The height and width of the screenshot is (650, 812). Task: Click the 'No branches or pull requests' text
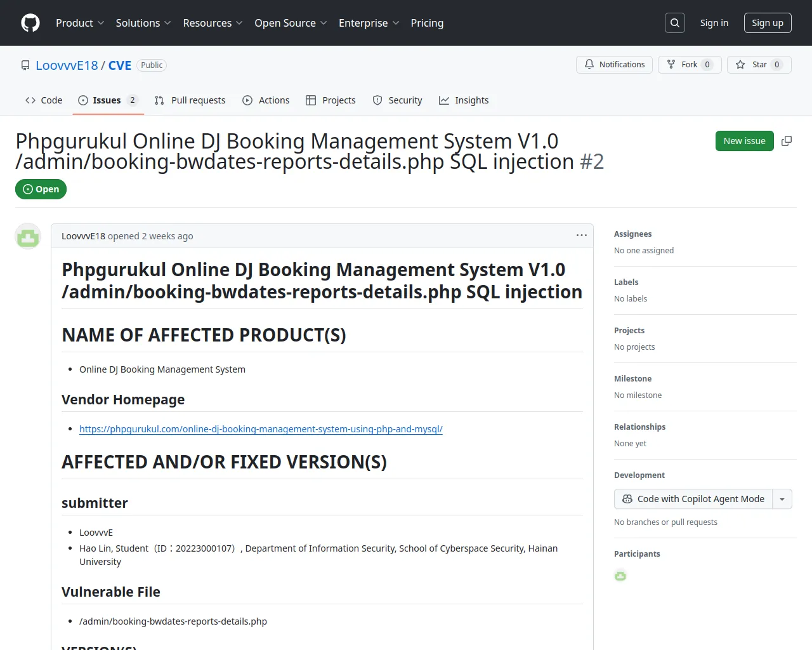pyautogui.click(x=665, y=522)
